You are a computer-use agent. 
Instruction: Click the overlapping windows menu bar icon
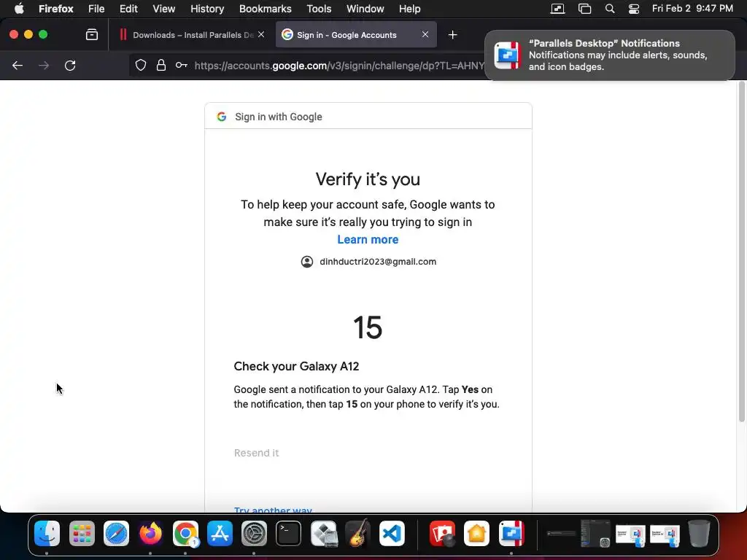[x=584, y=9]
